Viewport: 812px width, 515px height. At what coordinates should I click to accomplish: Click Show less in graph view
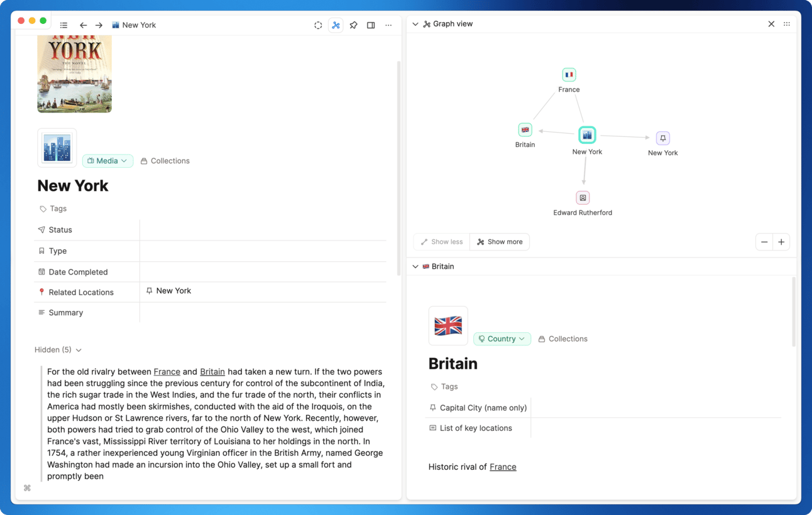442,242
